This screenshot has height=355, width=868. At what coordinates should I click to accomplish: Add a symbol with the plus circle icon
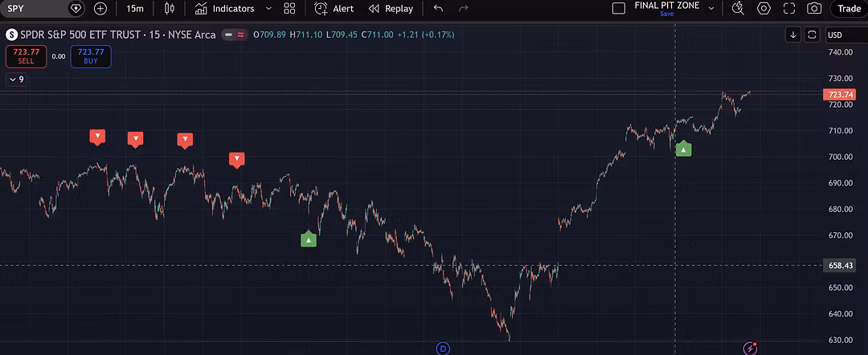coord(100,8)
